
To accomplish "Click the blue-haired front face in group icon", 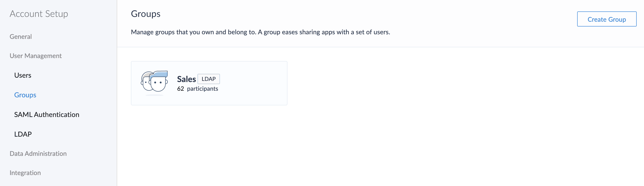I will (x=158, y=82).
